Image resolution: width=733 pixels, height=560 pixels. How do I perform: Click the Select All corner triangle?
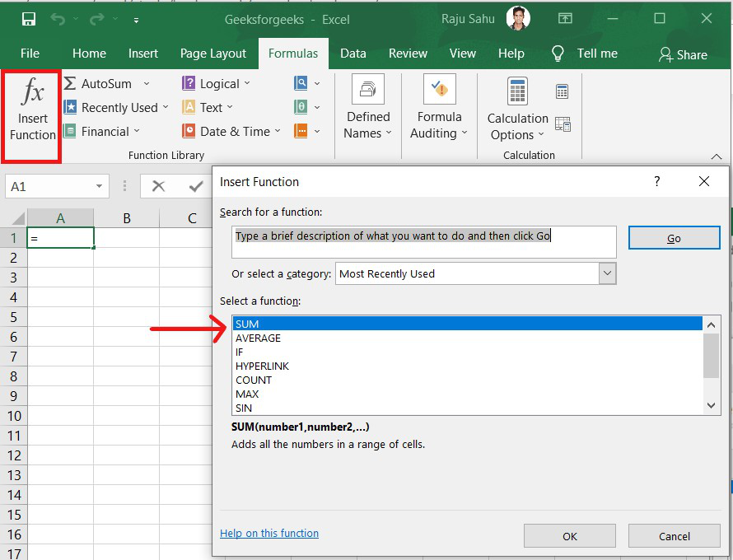tap(18, 218)
